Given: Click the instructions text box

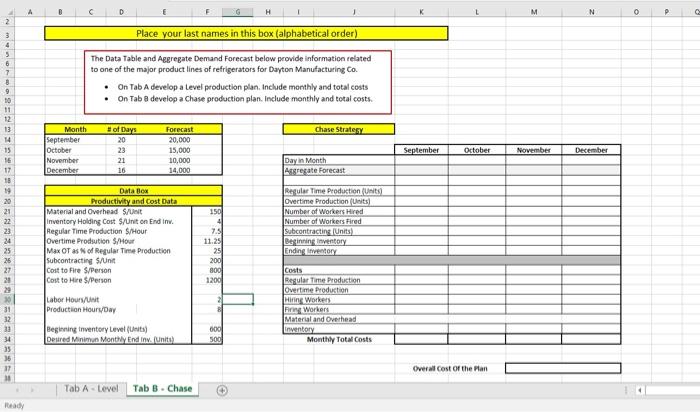Looking at the screenshot, I should coord(238,82).
